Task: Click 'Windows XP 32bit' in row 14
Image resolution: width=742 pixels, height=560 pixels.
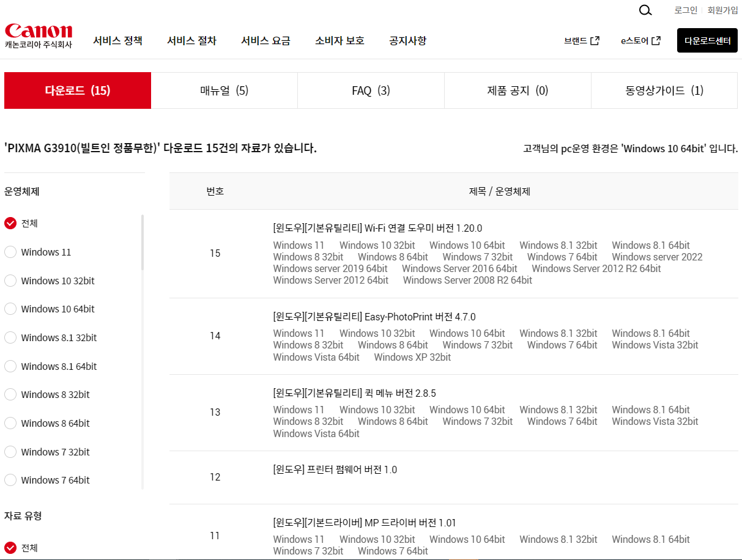Action: (x=412, y=357)
